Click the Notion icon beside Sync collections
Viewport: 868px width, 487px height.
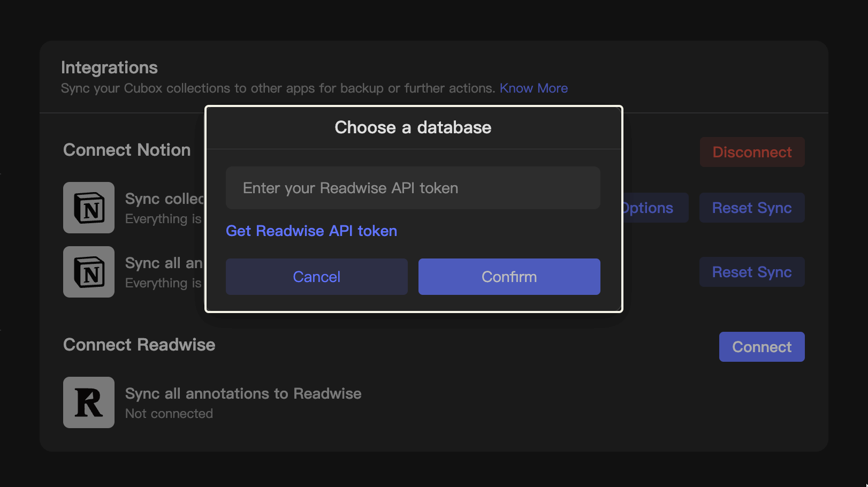point(89,208)
